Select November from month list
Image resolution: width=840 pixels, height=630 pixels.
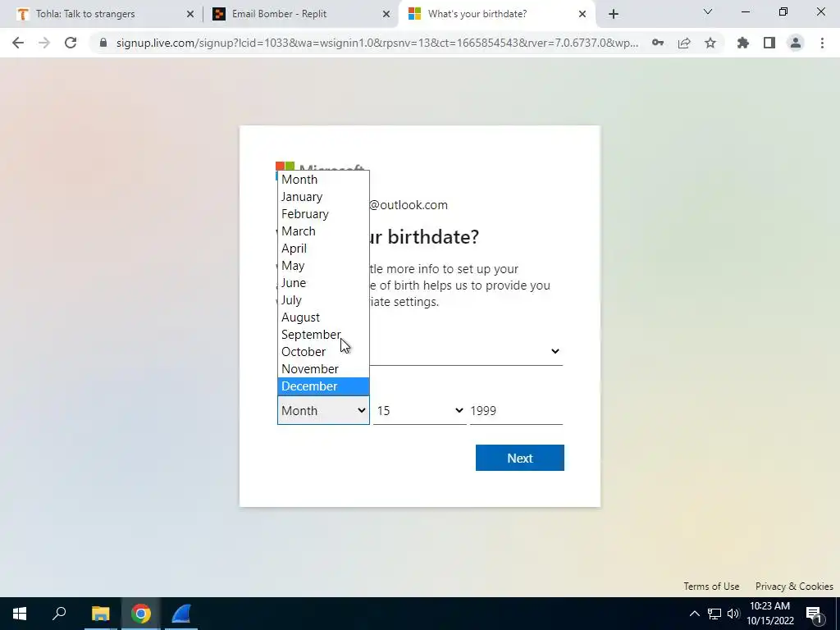coord(323,368)
